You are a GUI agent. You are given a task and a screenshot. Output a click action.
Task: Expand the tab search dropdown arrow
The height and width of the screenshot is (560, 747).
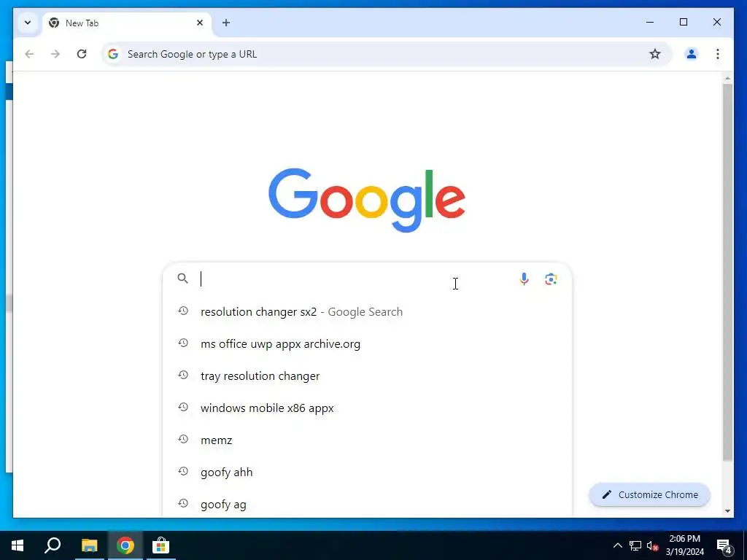[28, 23]
